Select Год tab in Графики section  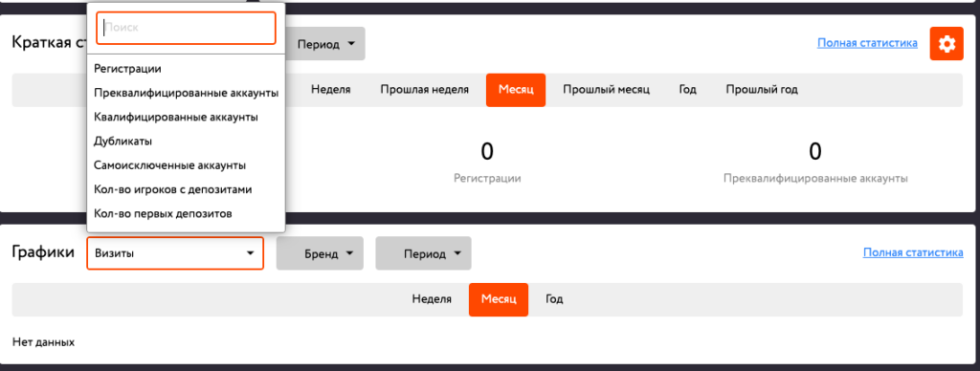(554, 299)
